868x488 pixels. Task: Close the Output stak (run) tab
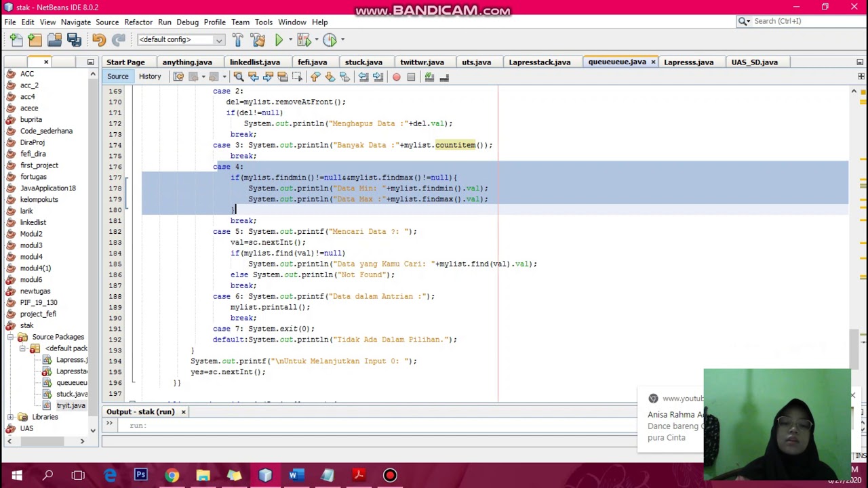pyautogui.click(x=183, y=412)
